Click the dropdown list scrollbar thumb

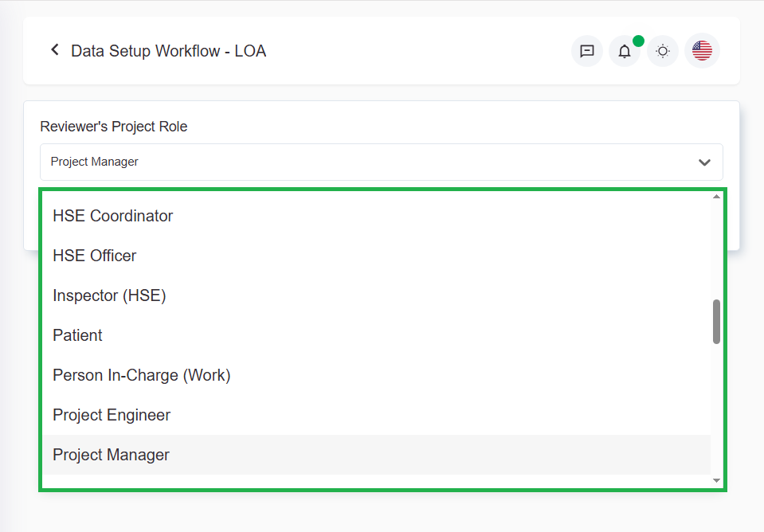716,322
